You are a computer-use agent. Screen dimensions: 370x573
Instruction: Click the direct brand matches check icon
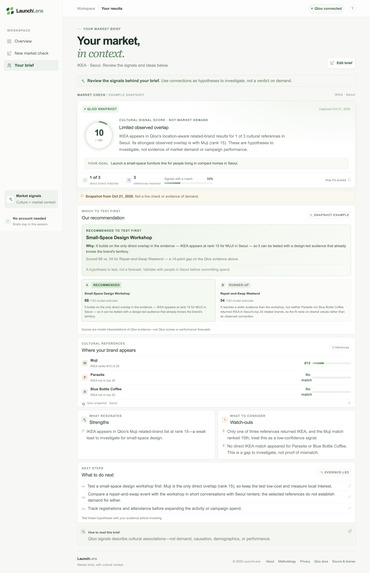point(85,180)
